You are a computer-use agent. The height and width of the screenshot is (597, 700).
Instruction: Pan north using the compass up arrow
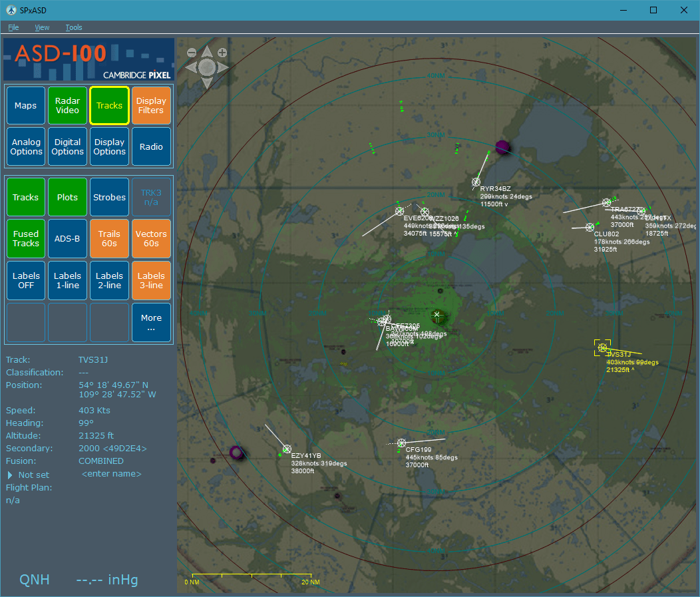tap(207, 51)
